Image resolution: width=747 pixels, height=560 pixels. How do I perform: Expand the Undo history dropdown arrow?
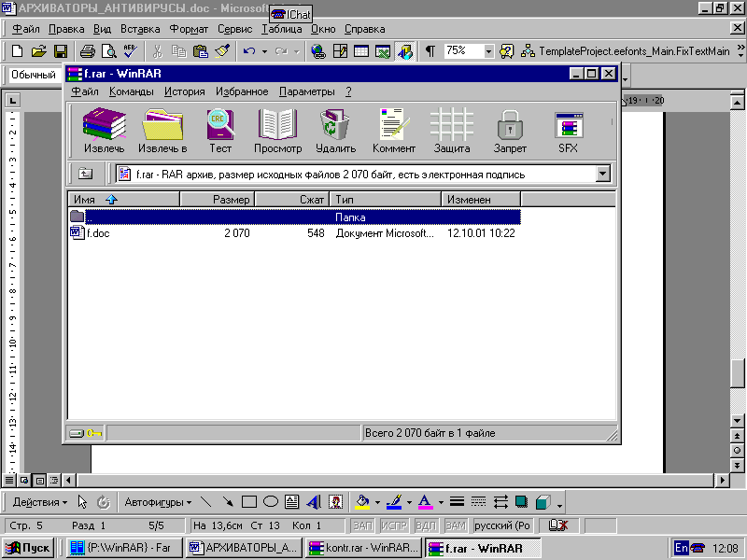pos(264,51)
